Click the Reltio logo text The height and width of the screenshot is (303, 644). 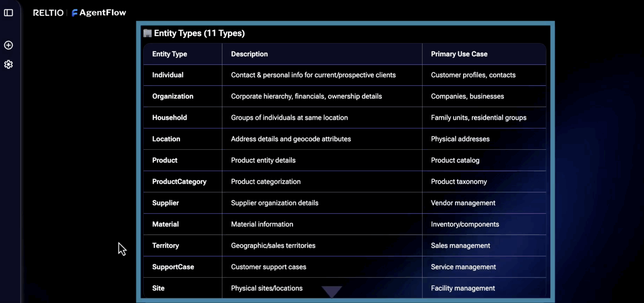tap(48, 13)
